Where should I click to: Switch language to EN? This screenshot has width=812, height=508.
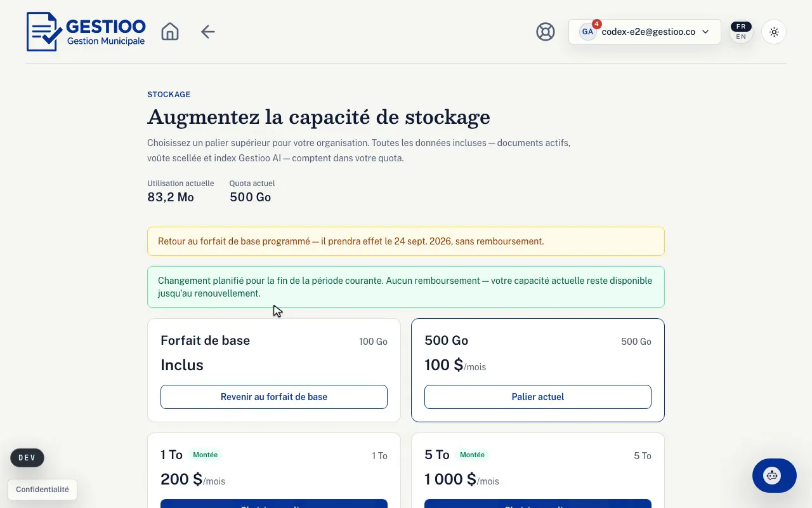click(741, 37)
